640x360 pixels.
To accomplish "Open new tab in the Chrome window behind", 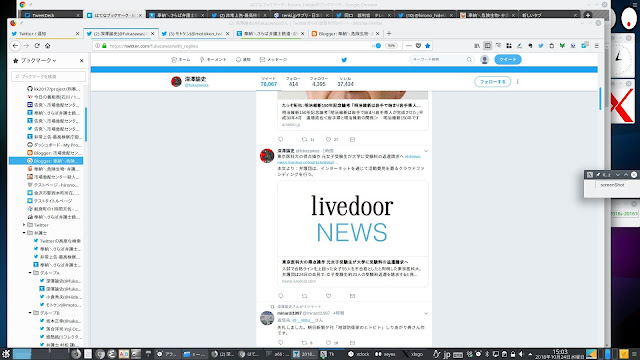I will point(587,15).
